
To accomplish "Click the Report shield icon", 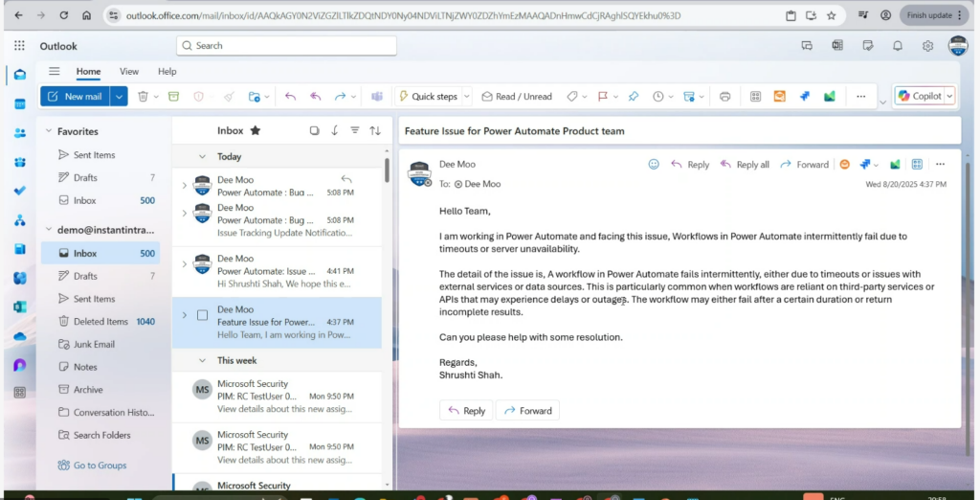I will (199, 97).
